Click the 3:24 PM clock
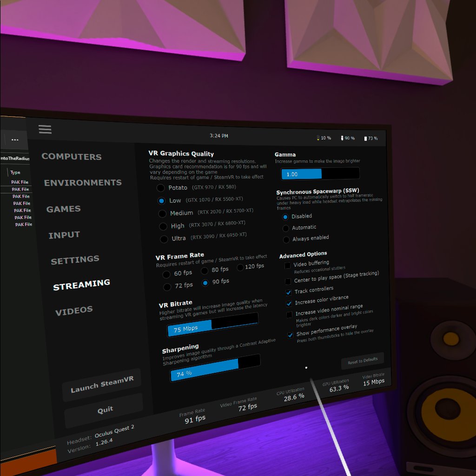This screenshot has height=476, width=476. pyautogui.click(x=219, y=136)
